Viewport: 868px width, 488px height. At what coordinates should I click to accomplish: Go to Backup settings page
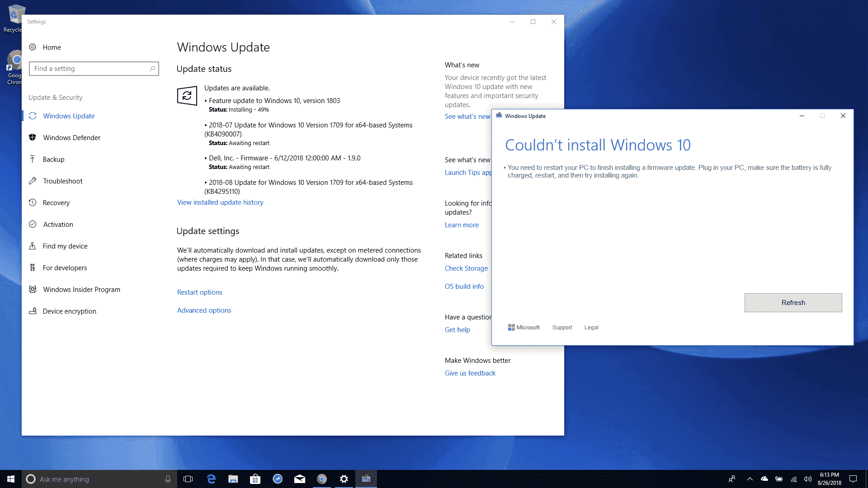(53, 159)
